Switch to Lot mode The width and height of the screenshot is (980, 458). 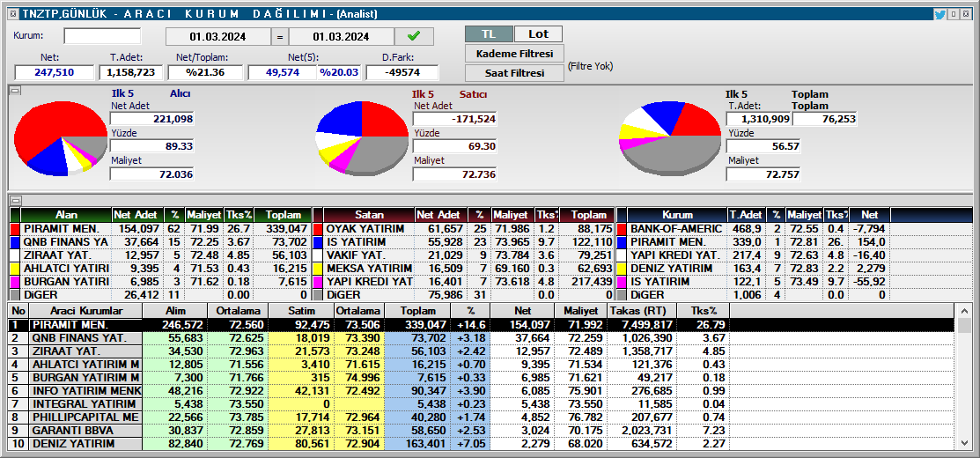click(x=539, y=33)
